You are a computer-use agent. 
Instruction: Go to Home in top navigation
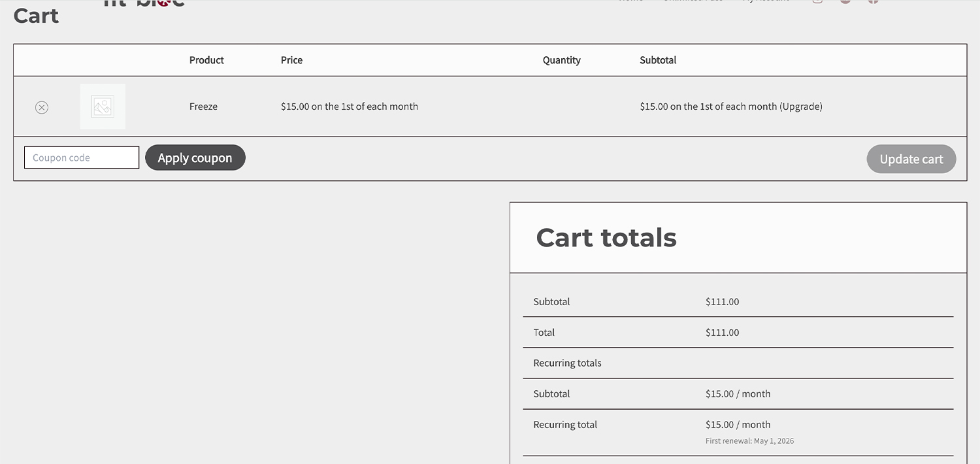(x=630, y=1)
